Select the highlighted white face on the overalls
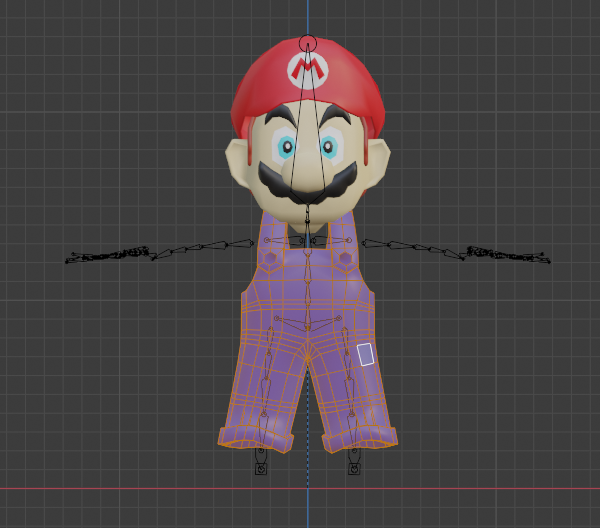Viewport: 600px width, 528px height. tap(365, 355)
